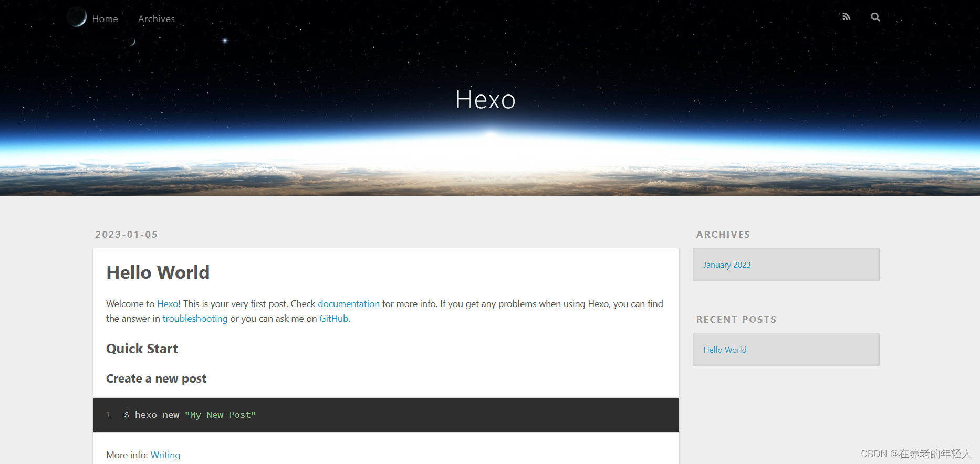This screenshot has width=980, height=464.
Task: Click the CSDN watermark text
Action: 916,454
